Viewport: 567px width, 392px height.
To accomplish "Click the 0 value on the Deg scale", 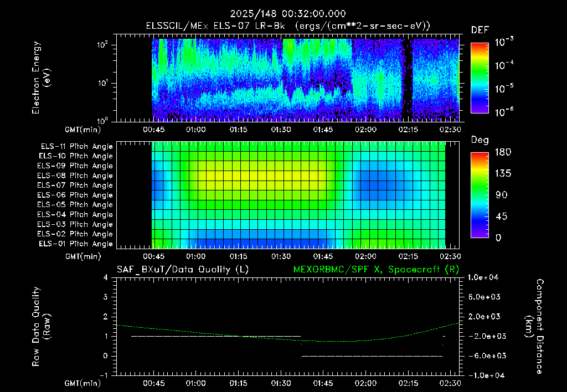I will pos(498,238).
